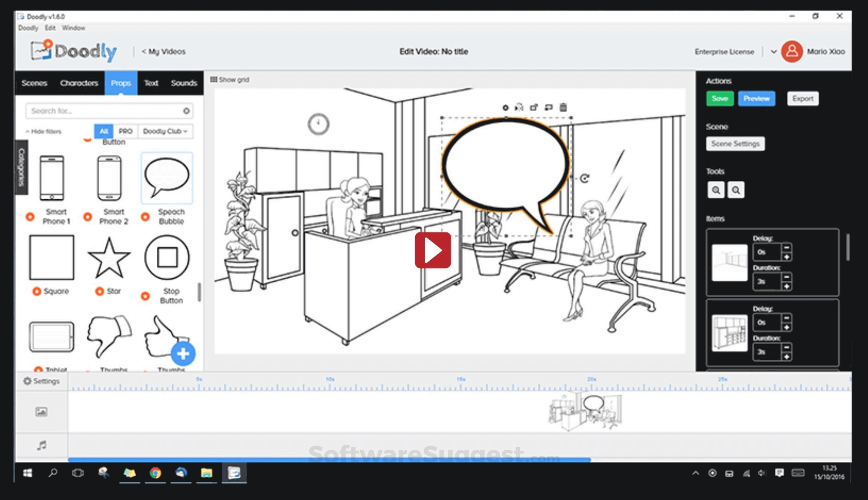Click the rotate handle beside the bubble
868x500 pixels.
(584, 178)
